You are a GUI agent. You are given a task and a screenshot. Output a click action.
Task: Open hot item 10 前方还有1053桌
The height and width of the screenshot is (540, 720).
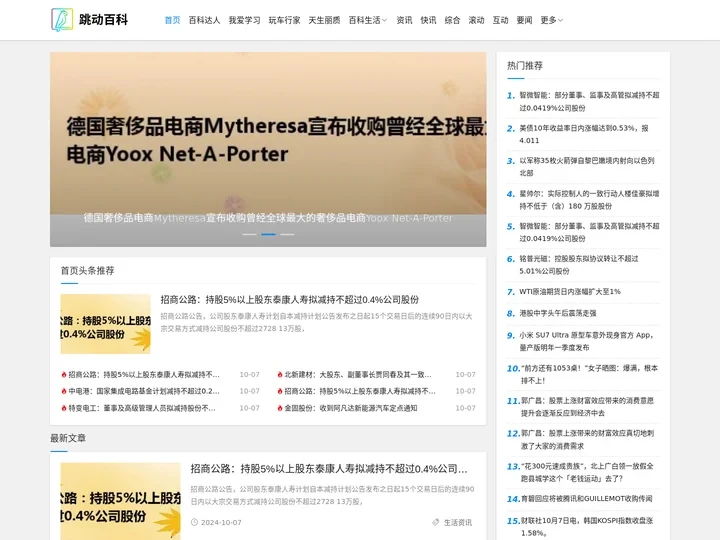(x=590, y=374)
